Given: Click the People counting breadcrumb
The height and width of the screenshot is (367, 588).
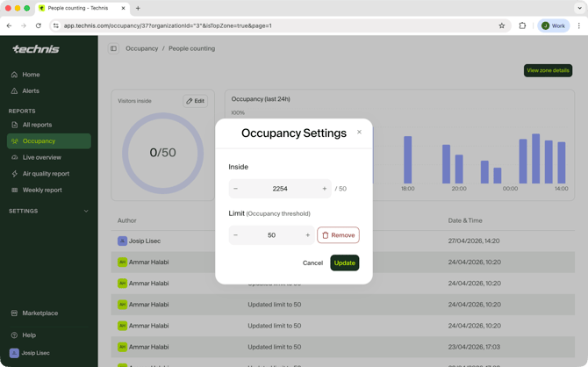Looking at the screenshot, I should click(191, 48).
